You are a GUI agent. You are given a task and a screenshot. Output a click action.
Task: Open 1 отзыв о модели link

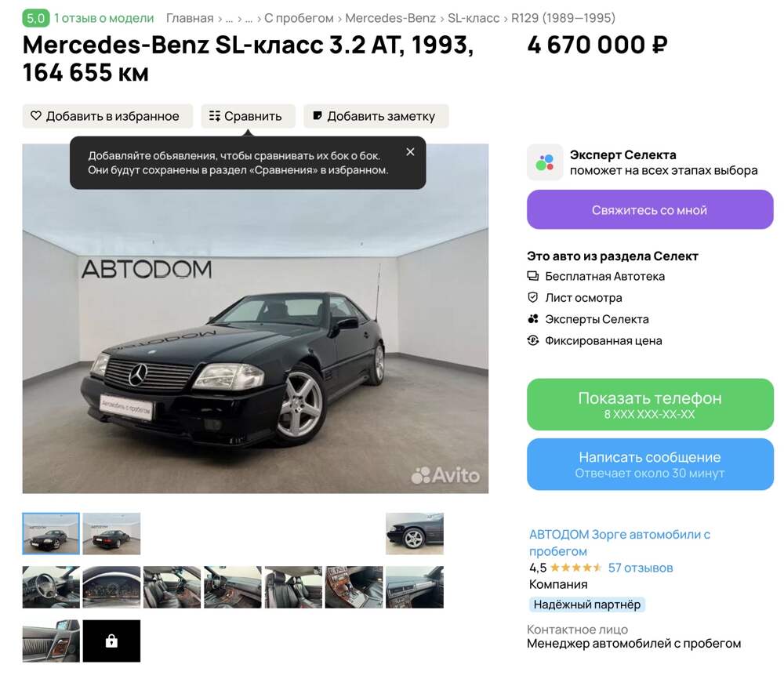coord(104,18)
